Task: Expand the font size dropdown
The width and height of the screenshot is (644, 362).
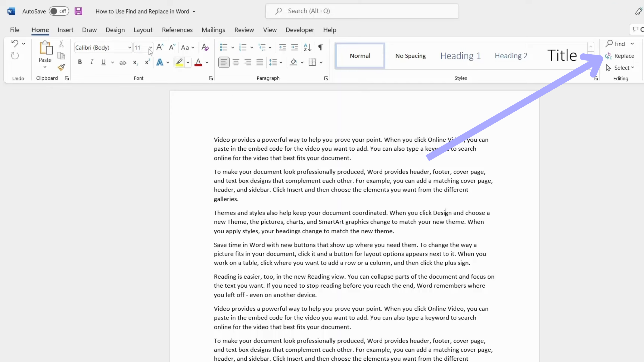Action: pos(150,47)
